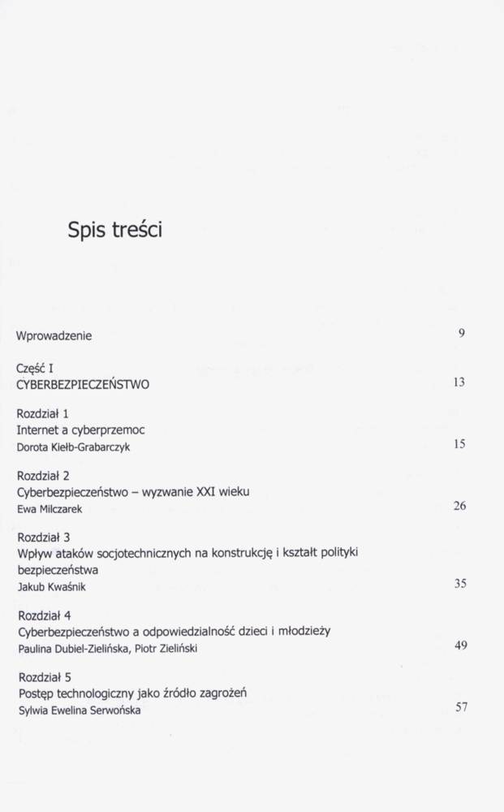Viewport: 504px width, 812px height.
Task: Click page number 35
Action: (x=459, y=582)
